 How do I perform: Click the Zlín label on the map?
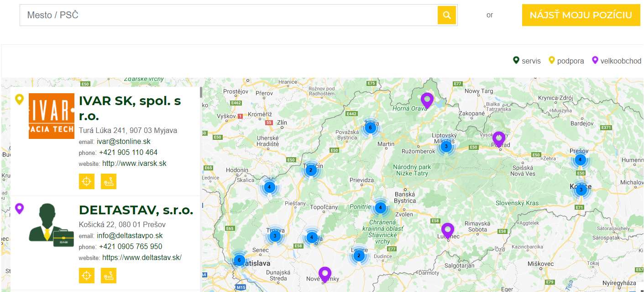point(282,122)
